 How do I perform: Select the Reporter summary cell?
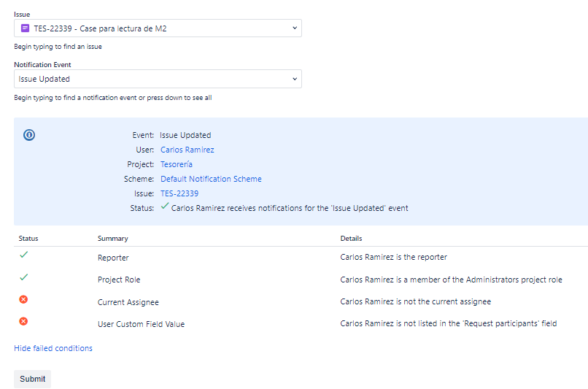113,258
